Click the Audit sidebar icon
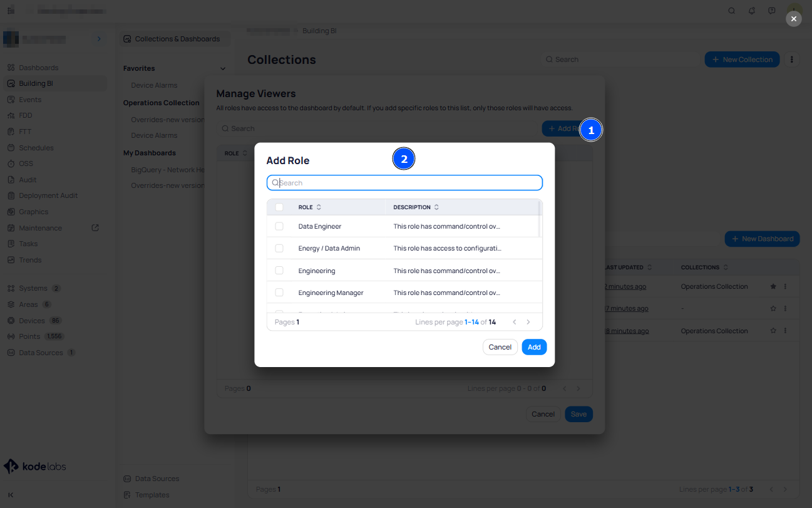Image resolution: width=812 pixels, height=508 pixels. (11, 180)
